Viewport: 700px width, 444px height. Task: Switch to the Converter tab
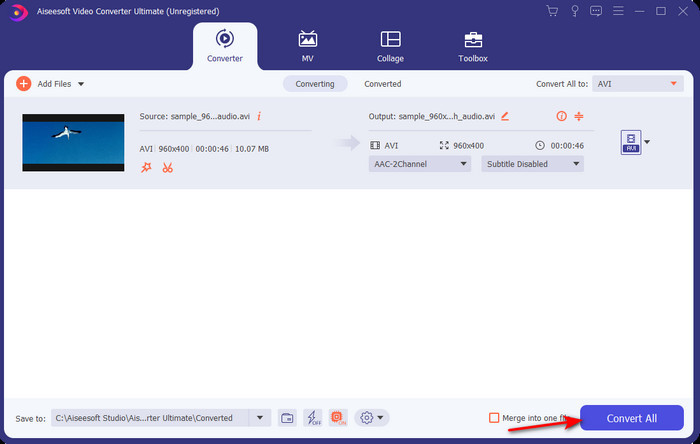225,46
